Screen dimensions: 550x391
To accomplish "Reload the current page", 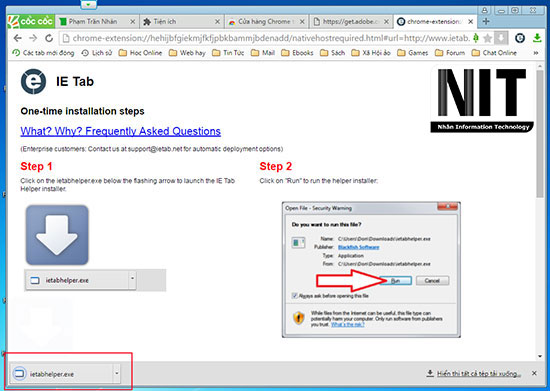I will 49,38.
